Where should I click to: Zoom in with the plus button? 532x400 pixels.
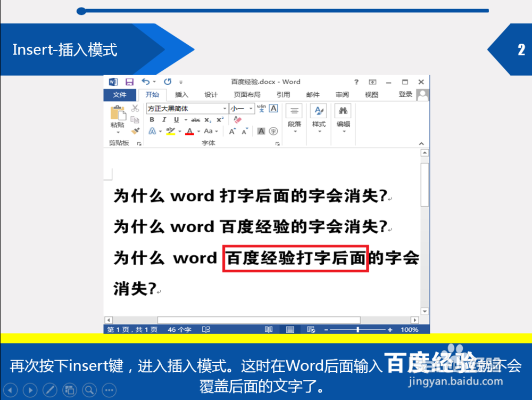point(390,329)
